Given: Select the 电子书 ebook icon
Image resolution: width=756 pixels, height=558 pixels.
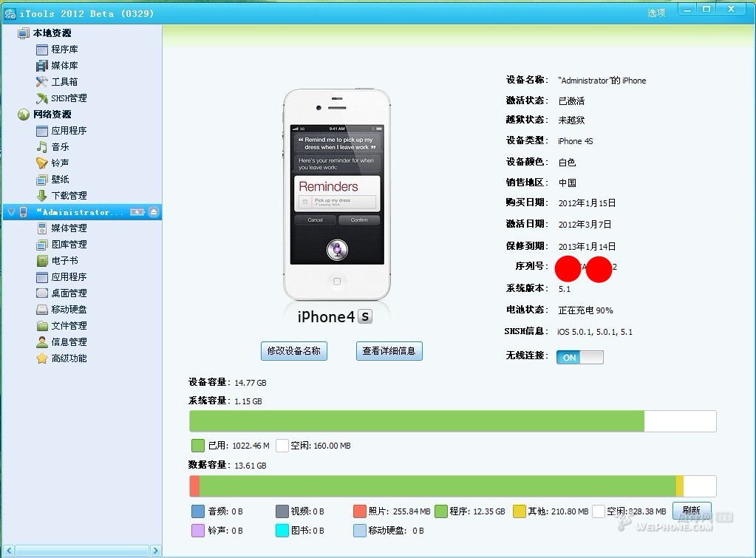Looking at the screenshot, I should pos(42,261).
